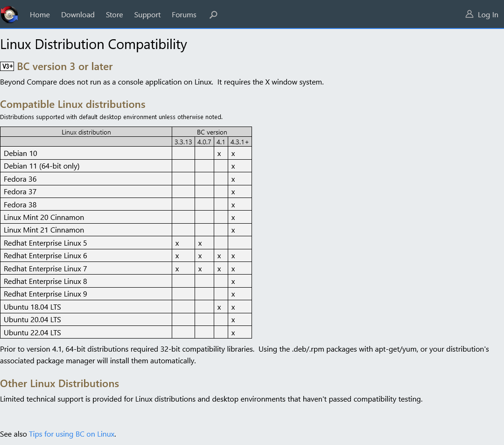Screen dimensions: 504x445
Task: Select the Redhat Enterprise Linux 5 row label
Action: pyautogui.click(x=45, y=243)
